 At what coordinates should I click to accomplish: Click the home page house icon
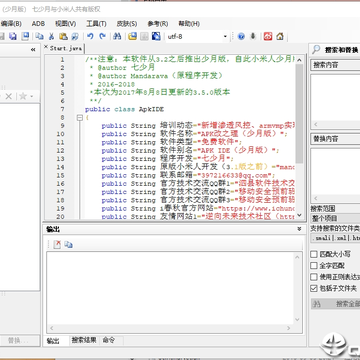280,36
